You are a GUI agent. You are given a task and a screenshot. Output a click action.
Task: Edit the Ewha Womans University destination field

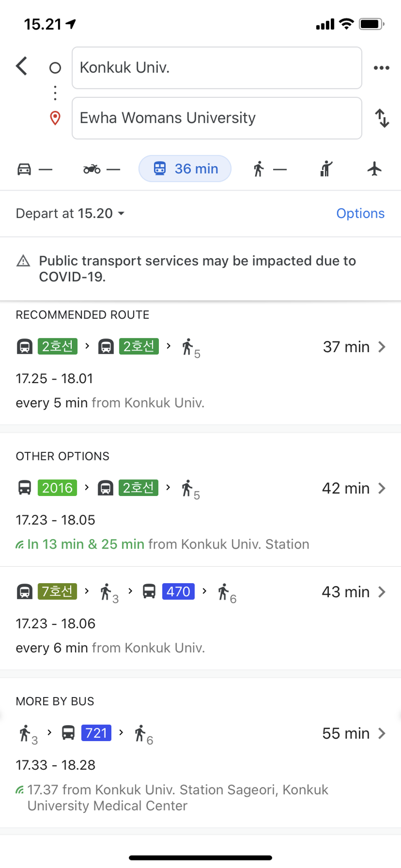tap(217, 118)
